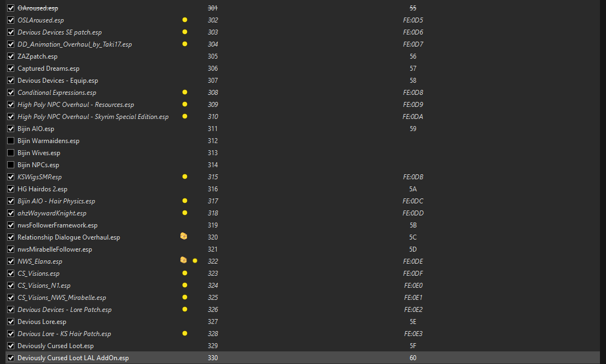Click yellow dot for Bijin AIO - Hair Physics.esp
The image size is (606, 364).
pyautogui.click(x=185, y=201)
